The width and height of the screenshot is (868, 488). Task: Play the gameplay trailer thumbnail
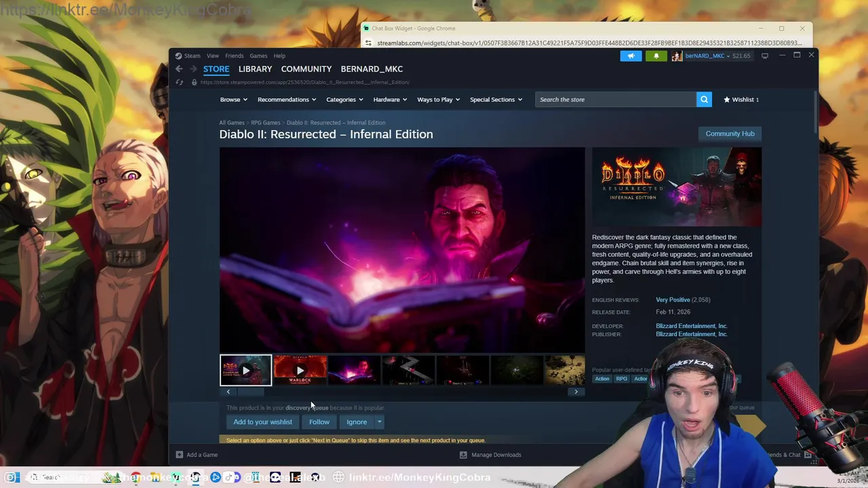(x=245, y=370)
